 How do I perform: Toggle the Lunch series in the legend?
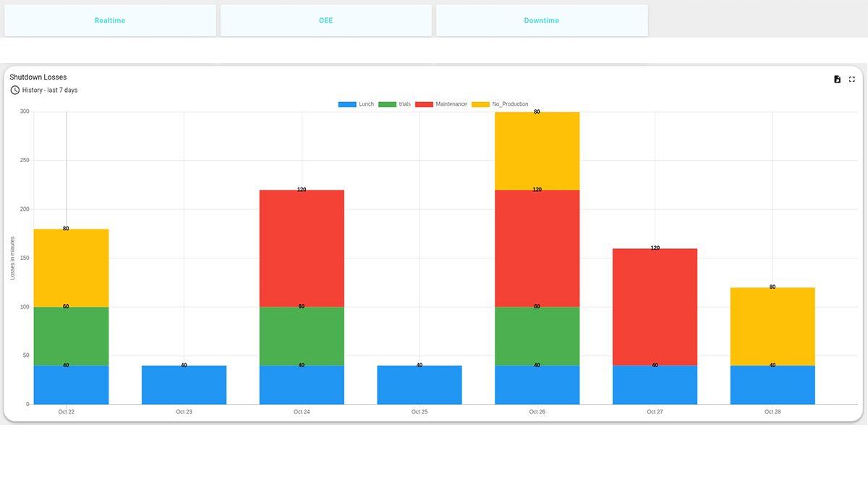pyautogui.click(x=357, y=104)
